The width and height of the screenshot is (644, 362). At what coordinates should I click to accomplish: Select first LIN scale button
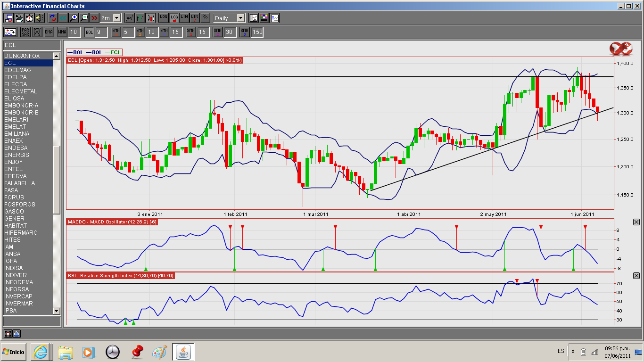184,18
